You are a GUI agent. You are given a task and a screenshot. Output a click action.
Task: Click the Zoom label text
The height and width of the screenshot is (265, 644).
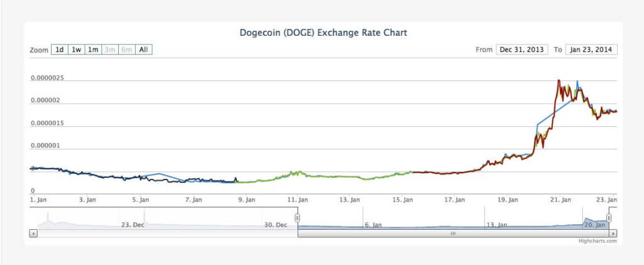pos(40,50)
